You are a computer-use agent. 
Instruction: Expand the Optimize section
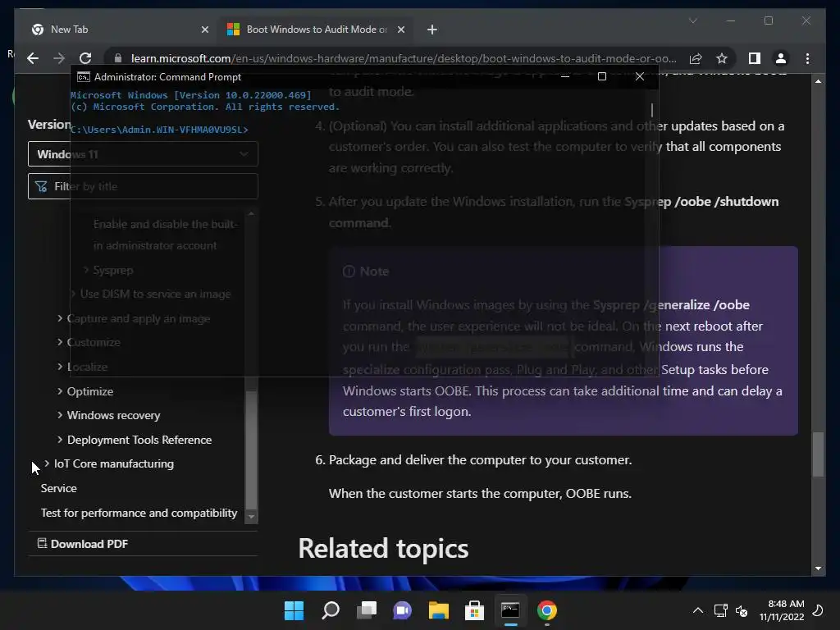click(x=60, y=391)
